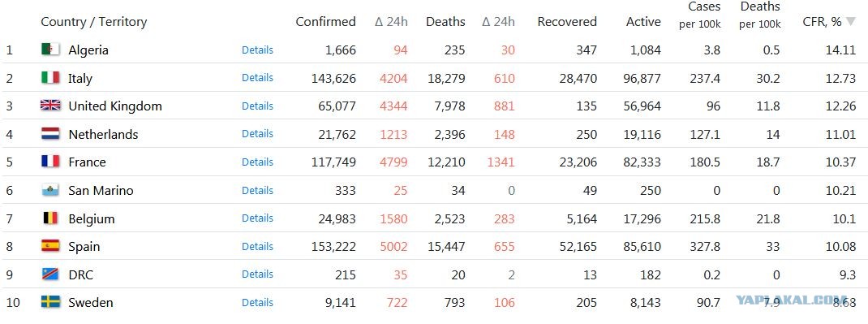Click the Belgium flag icon
Image resolution: width=868 pixels, height=324 pixels.
pos(50,218)
